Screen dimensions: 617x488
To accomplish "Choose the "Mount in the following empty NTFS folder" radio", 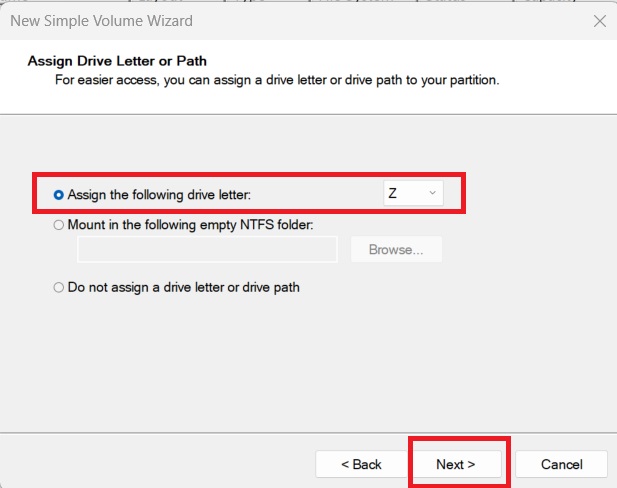I will point(58,225).
